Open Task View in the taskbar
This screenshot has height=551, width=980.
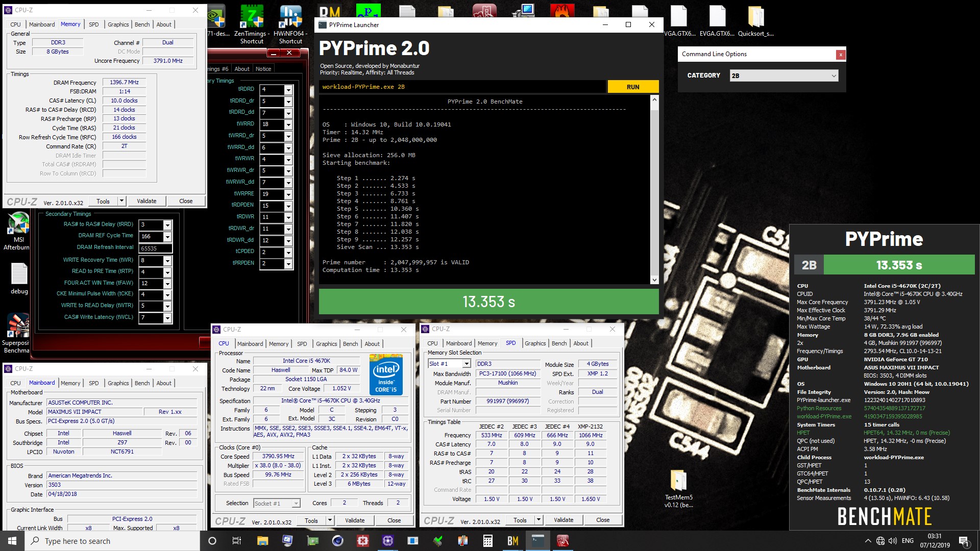(x=236, y=541)
